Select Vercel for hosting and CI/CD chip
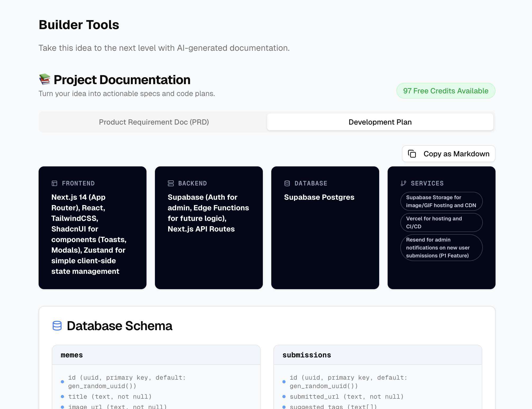 coord(441,222)
